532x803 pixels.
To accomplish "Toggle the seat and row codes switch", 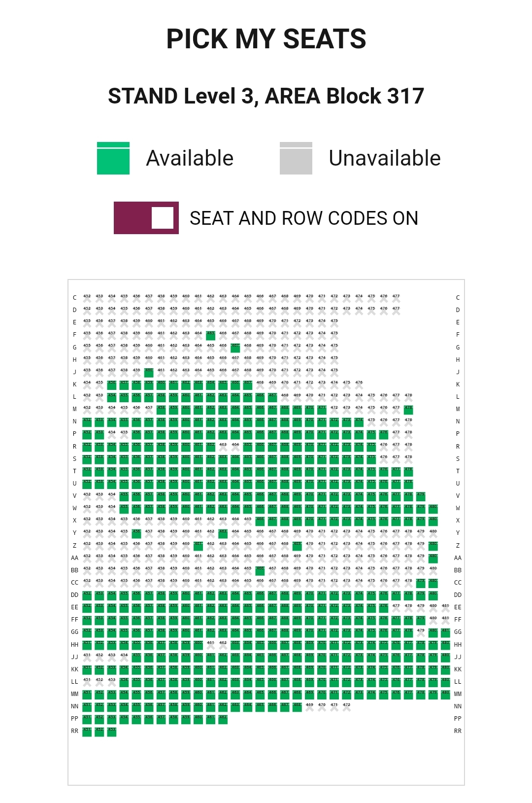I will coord(146,218).
